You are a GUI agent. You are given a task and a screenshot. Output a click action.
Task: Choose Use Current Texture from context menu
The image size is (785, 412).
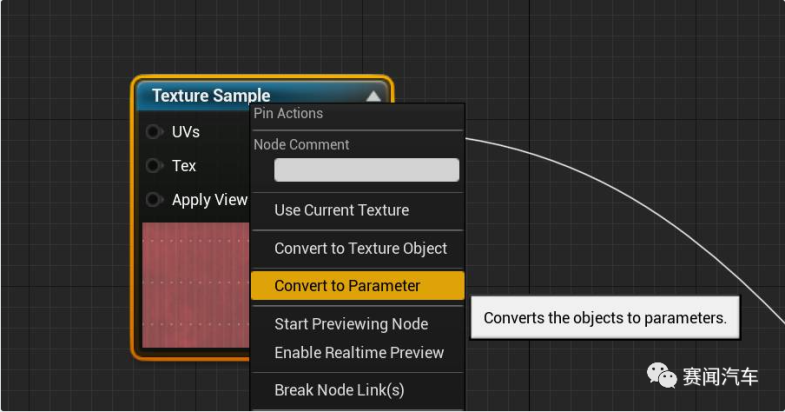pyautogui.click(x=341, y=210)
